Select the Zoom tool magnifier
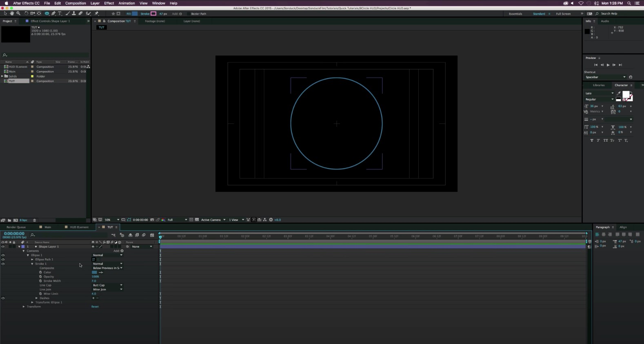 (x=18, y=13)
